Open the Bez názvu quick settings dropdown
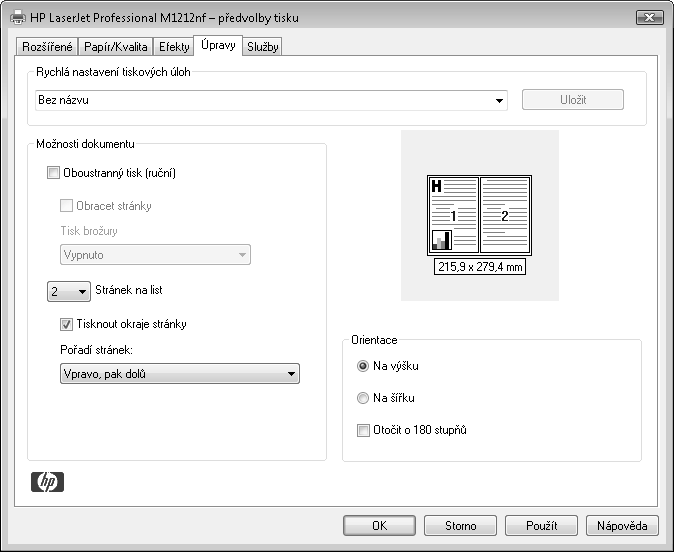Viewport: 674px width, 552px height. pos(271,100)
